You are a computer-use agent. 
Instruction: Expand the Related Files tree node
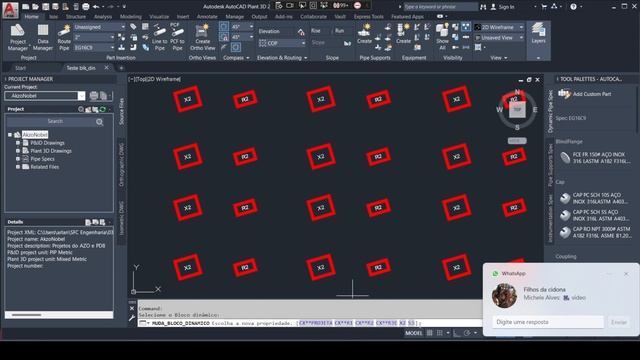point(18,167)
